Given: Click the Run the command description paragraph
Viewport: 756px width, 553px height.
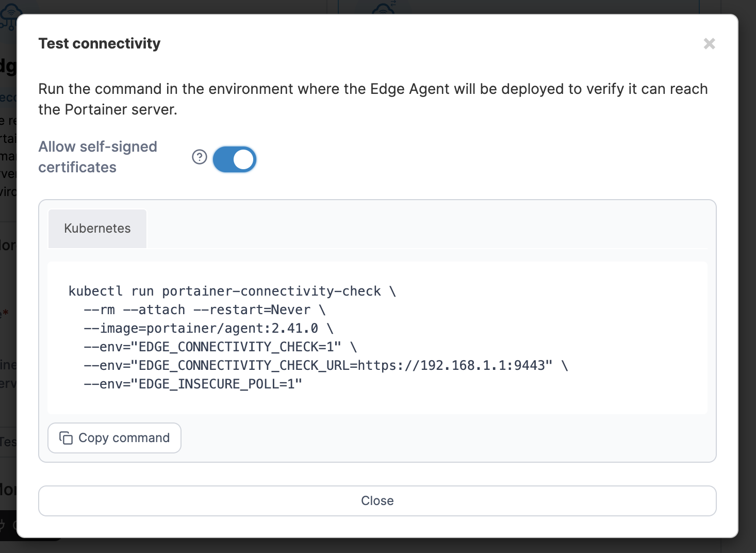Looking at the screenshot, I should 373,99.
